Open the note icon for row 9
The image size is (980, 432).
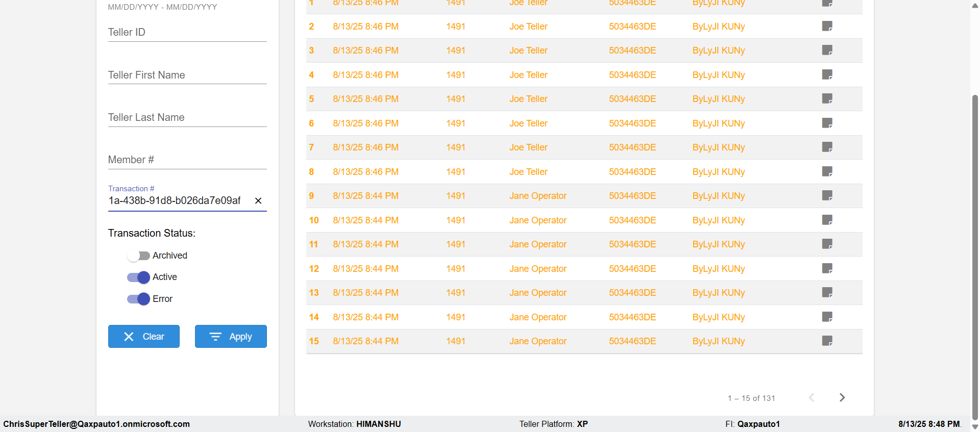tap(827, 195)
